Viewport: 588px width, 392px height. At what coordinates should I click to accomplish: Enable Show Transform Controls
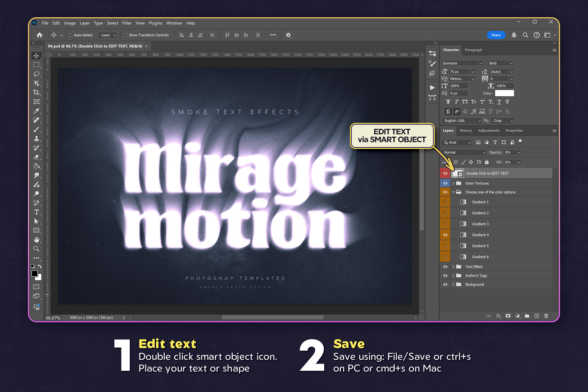(125, 35)
